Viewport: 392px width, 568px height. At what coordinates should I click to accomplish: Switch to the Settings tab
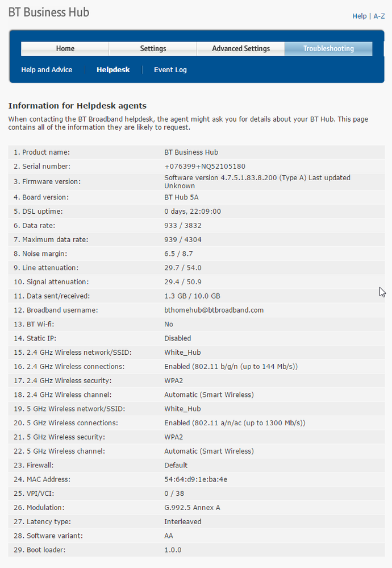pyautogui.click(x=153, y=48)
